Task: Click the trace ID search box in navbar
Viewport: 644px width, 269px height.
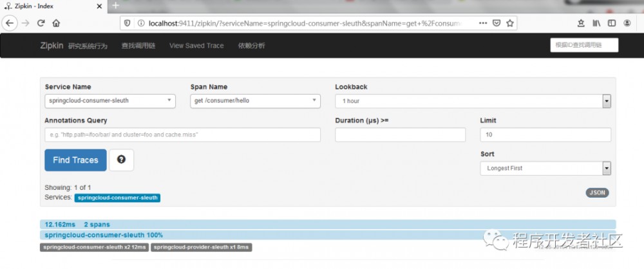Action: pyautogui.click(x=584, y=45)
